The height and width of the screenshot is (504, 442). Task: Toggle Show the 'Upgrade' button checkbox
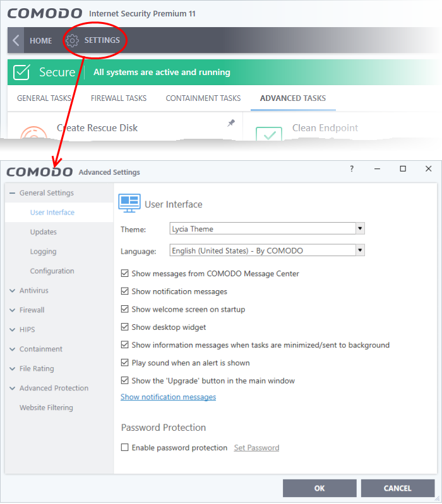[x=125, y=380]
